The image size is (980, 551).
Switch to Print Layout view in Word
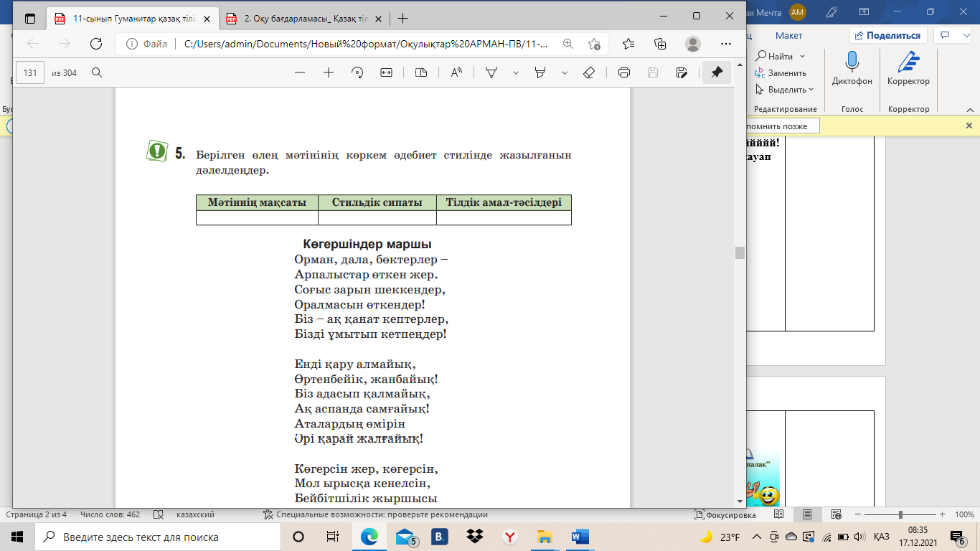point(807,514)
